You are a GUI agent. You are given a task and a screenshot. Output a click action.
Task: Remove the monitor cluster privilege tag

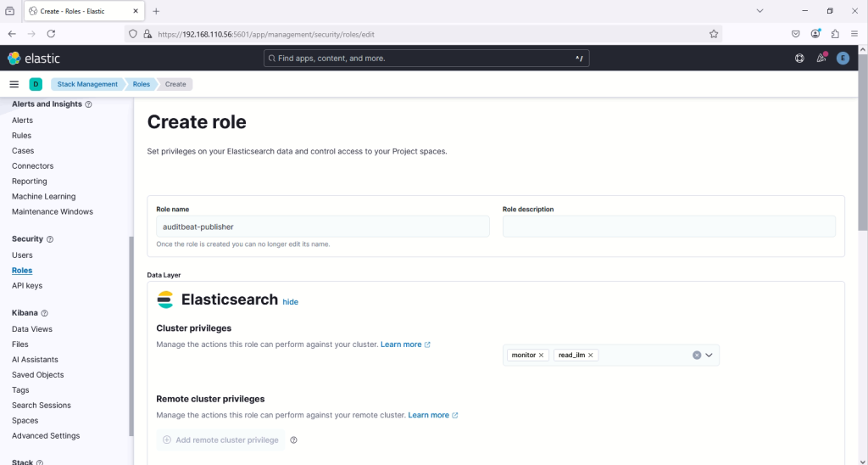(542, 356)
